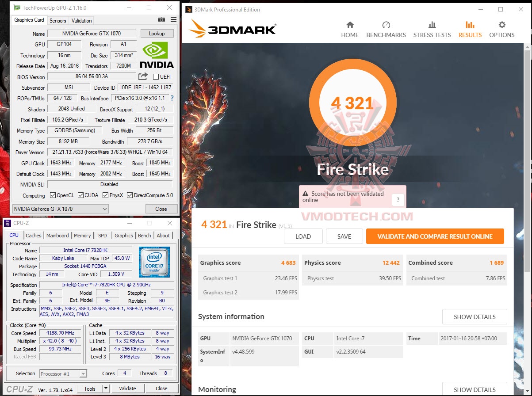Toggle PhysX checkbox
532x396 pixels.
105,195
